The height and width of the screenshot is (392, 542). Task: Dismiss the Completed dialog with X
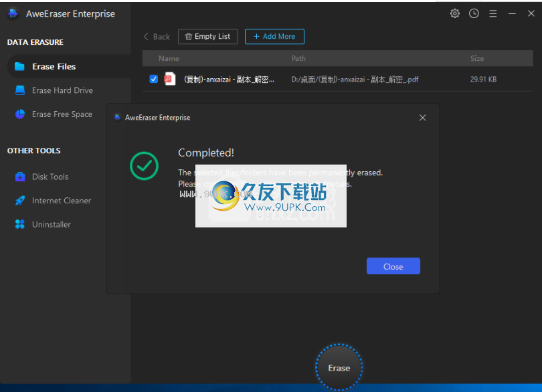[x=422, y=118]
